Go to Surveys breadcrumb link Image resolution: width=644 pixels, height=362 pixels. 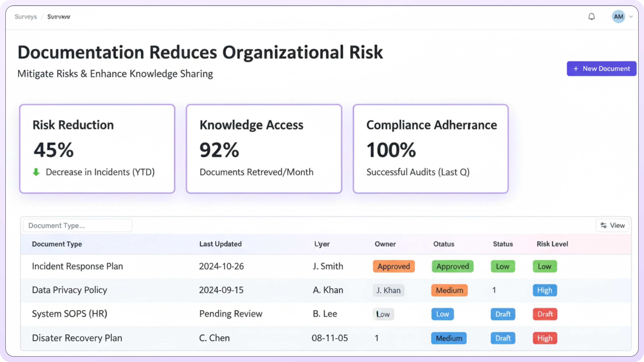point(26,17)
